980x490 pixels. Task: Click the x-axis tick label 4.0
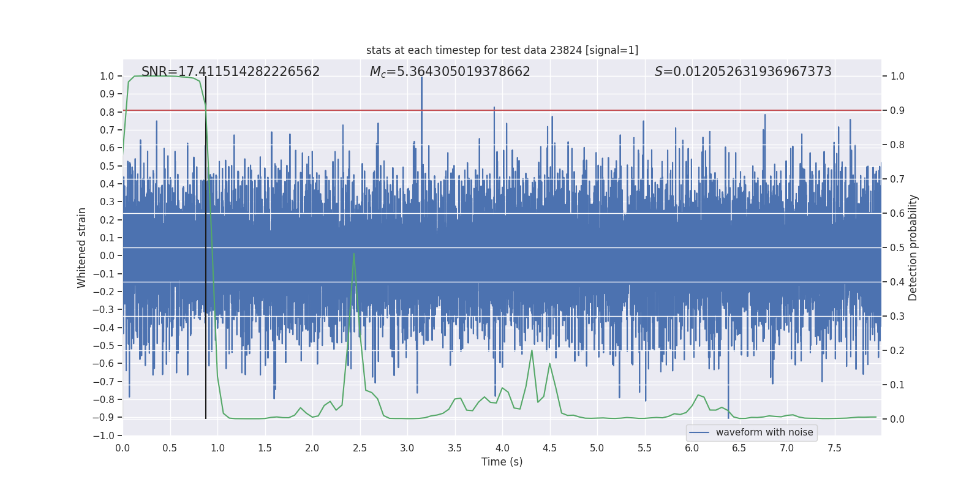click(x=502, y=448)
